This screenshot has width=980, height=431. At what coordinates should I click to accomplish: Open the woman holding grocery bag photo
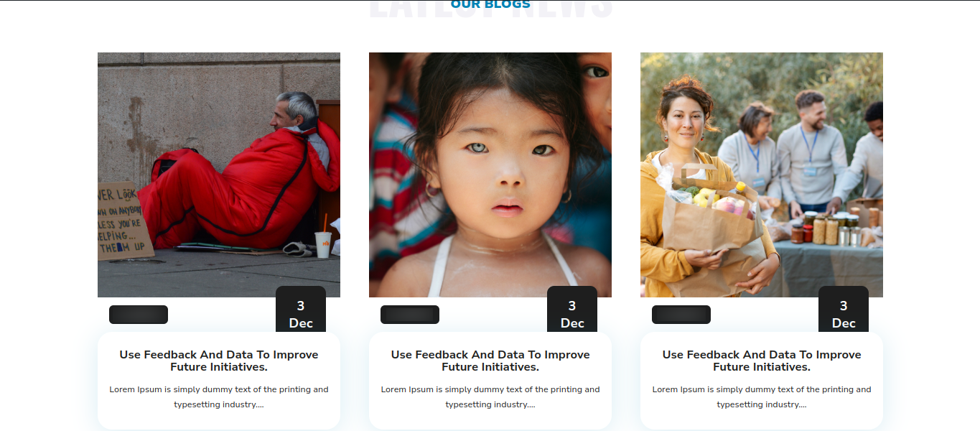click(762, 175)
